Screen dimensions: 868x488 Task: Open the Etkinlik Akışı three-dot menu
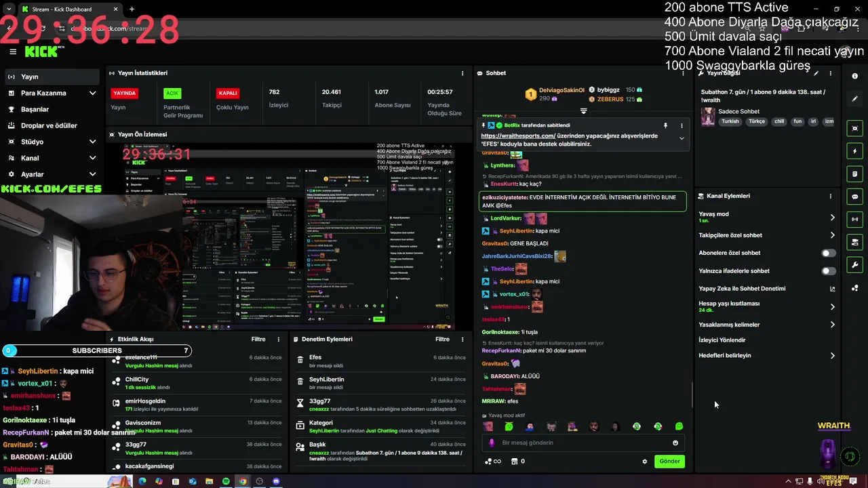tap(278, 339)
